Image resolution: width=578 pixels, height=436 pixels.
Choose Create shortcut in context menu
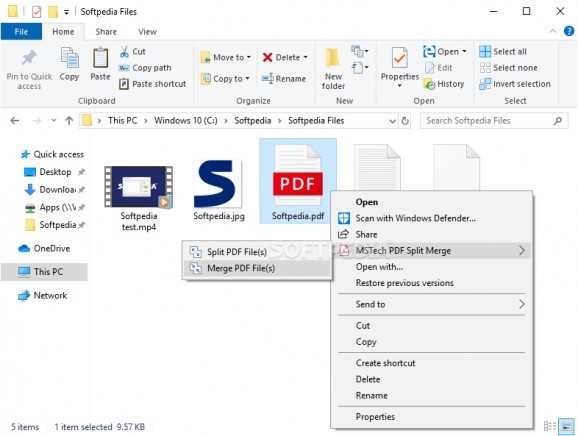tap(432, 363)
